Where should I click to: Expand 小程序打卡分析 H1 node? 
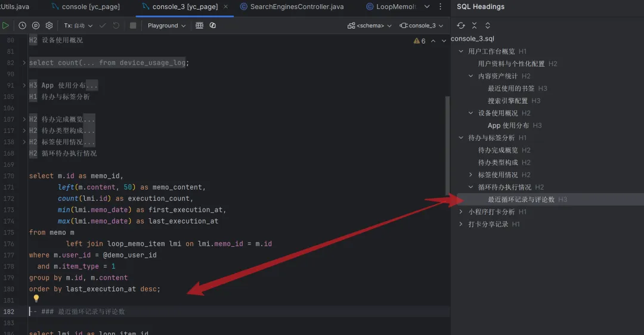[461, 212]
